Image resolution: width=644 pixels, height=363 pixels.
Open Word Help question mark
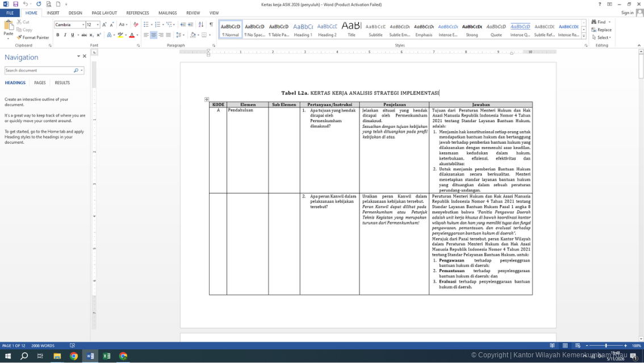(600, 4)
